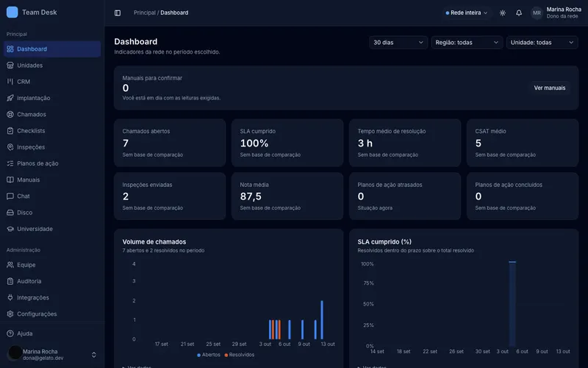Toggle Abertos series in chart legend
This screenshot has height=368, width=588.
(209, 355)
